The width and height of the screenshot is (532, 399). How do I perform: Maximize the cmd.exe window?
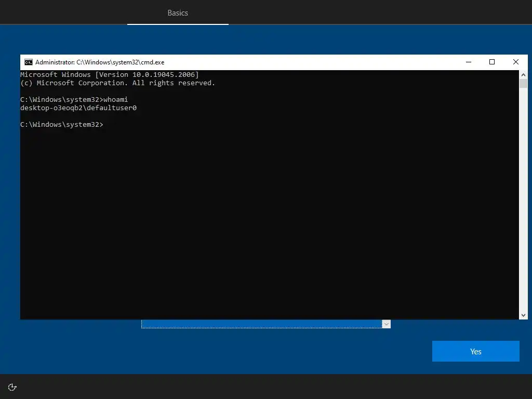point(492,62)
